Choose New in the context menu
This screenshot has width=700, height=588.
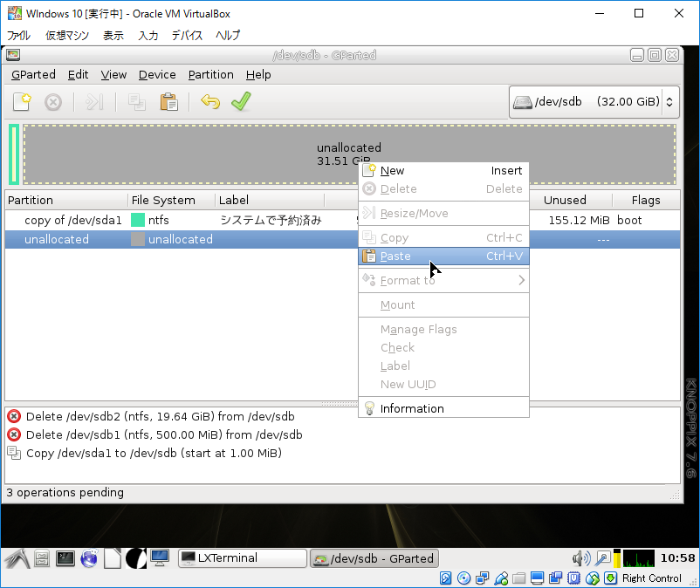coord(443,171)
